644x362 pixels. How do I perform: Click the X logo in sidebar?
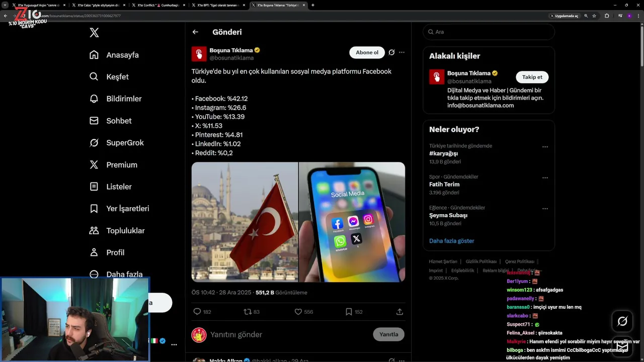(x=94, y=33)
